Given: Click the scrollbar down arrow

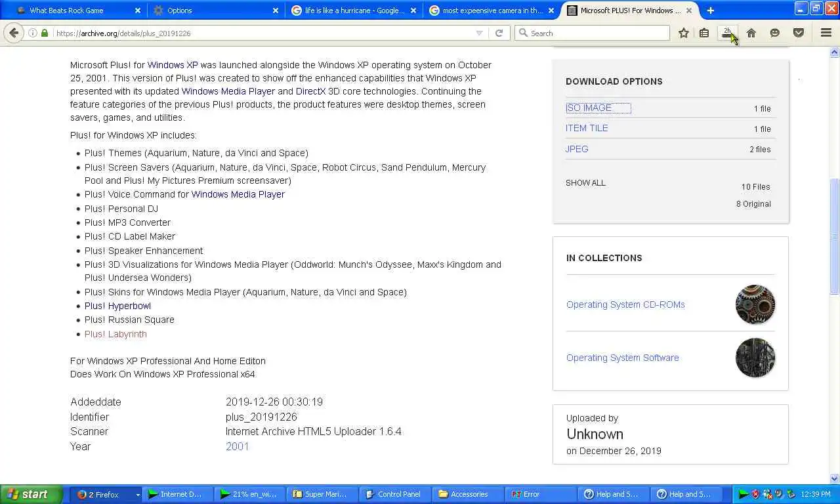Looking at the screenshot, I should click(x=835, y=479).
